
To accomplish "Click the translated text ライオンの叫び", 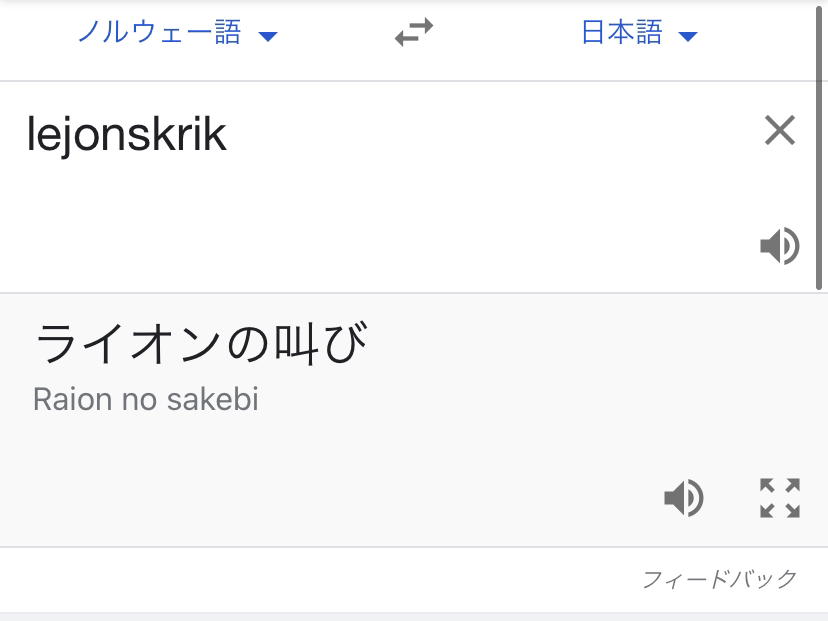I will 200,346.
